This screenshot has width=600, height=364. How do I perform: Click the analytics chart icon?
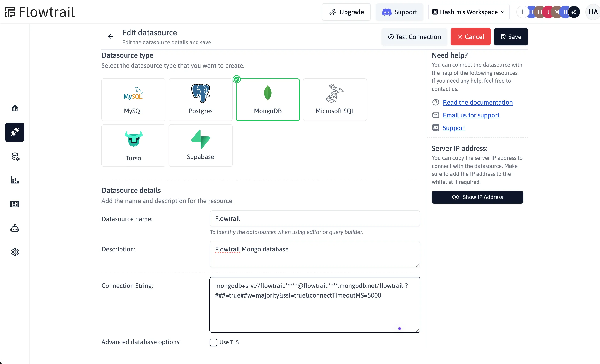(x=15, y=180)
